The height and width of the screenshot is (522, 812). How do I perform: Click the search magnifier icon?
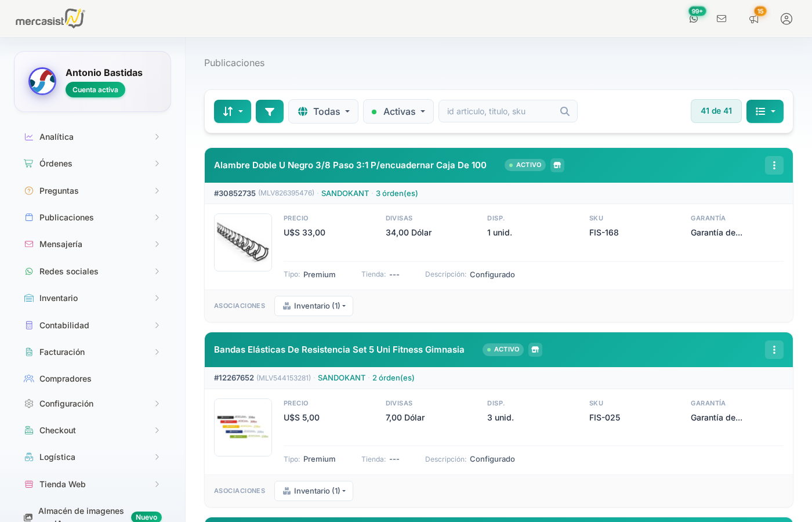pyautogui.click(x=565, y=111)
